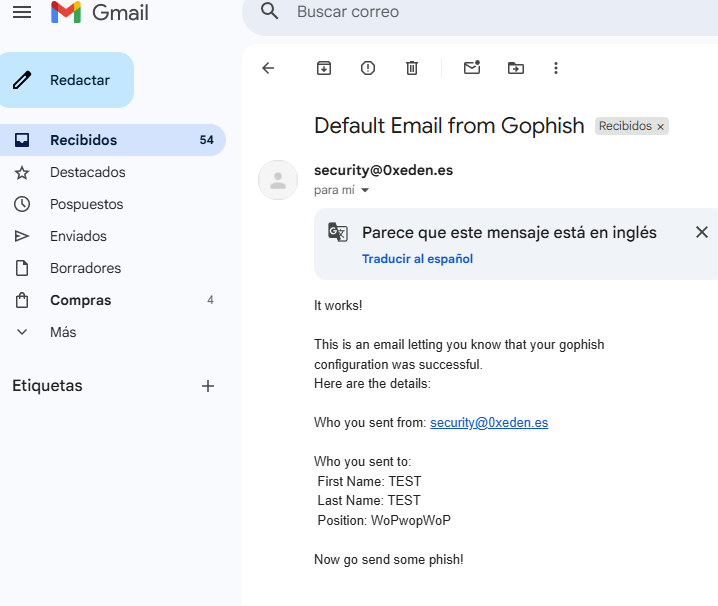Open the Enviados folder

[x=113, y=236]
